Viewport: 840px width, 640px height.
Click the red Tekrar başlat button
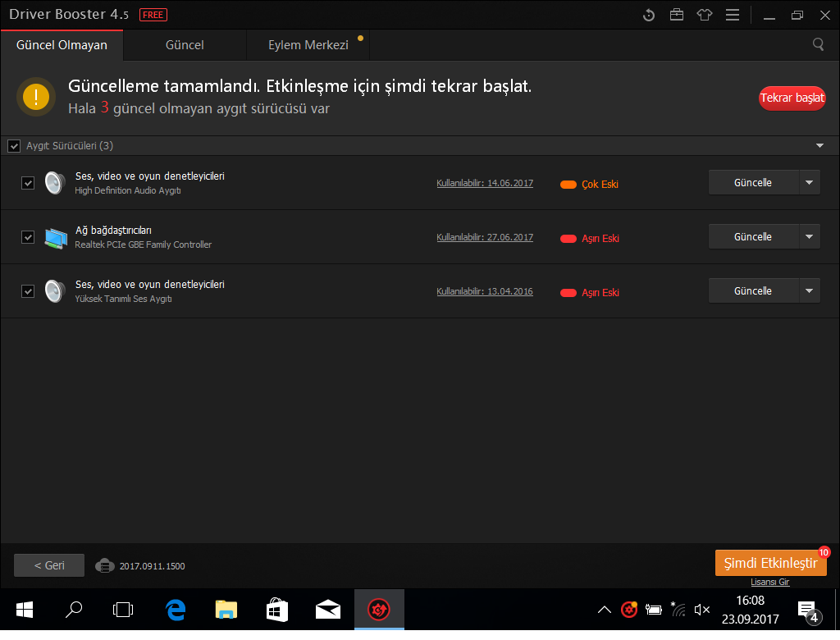click(792, 98)
